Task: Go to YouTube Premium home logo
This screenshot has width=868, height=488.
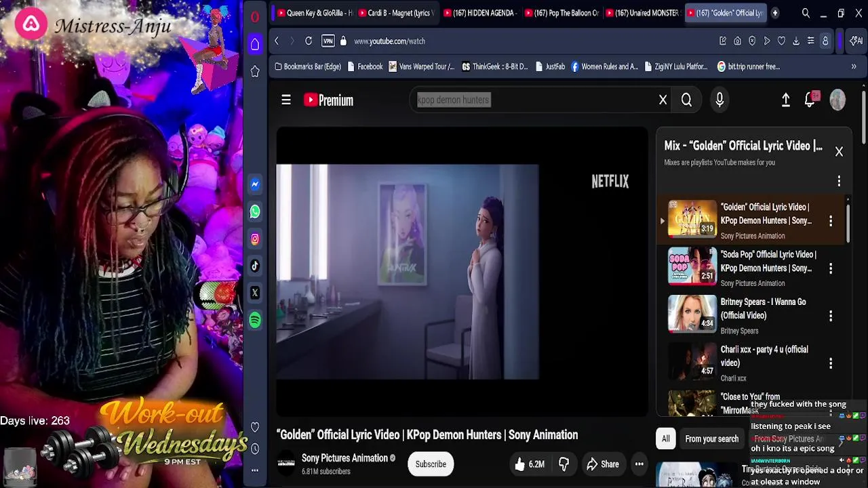Action: coord(328,100)
